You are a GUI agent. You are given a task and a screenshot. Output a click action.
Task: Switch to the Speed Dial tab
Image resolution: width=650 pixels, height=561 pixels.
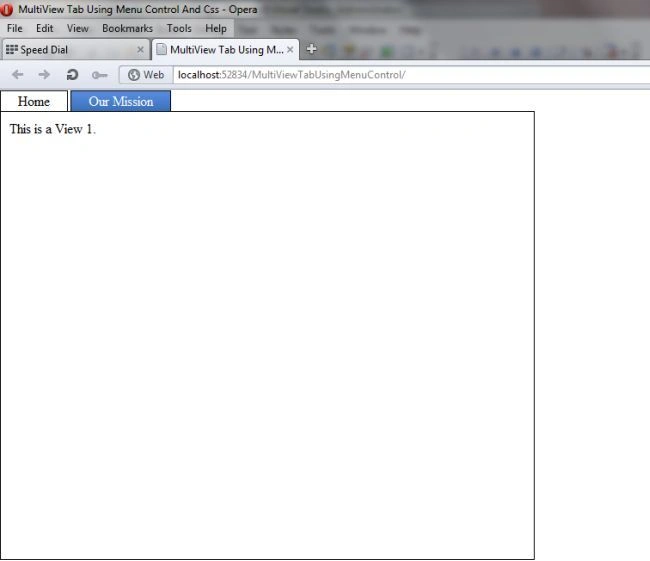[x=75, y=50]
